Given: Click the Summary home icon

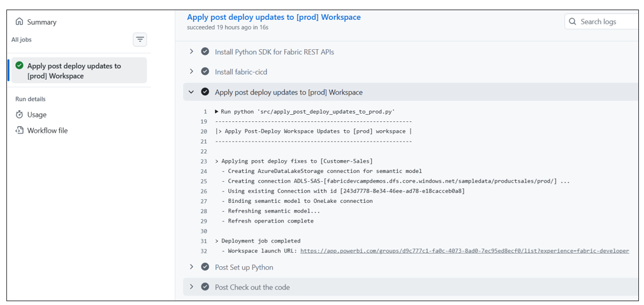Looking at the screenshot, I should pyautogui.click(x=19, y=22).
